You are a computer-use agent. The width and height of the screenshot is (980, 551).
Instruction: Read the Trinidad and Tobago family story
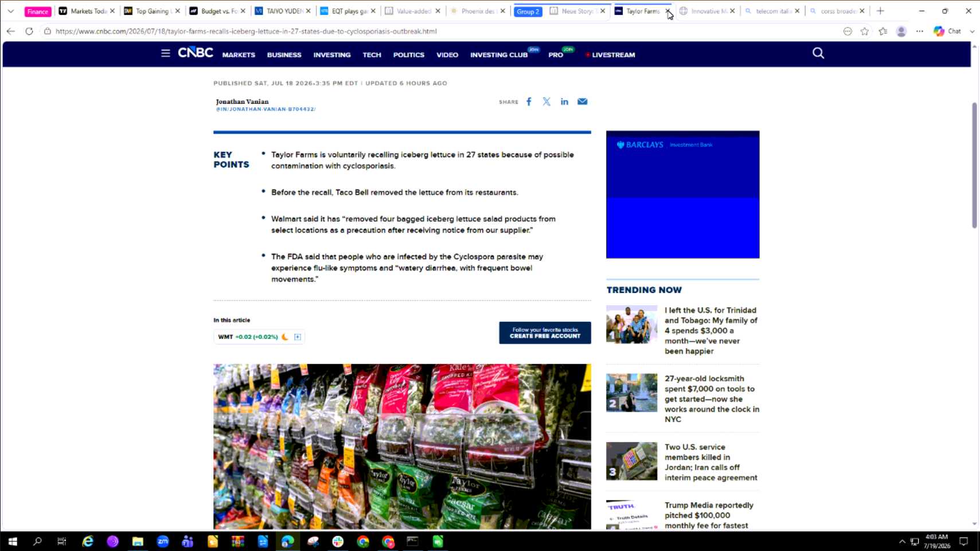coord(711,331)
